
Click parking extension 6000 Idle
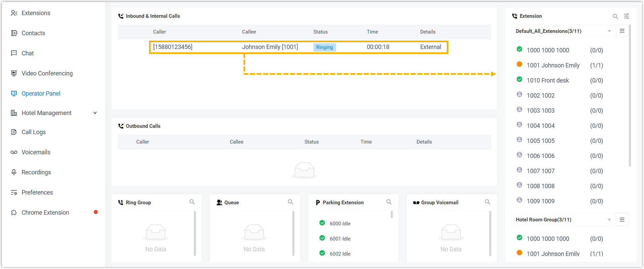(x=340, y=224)
